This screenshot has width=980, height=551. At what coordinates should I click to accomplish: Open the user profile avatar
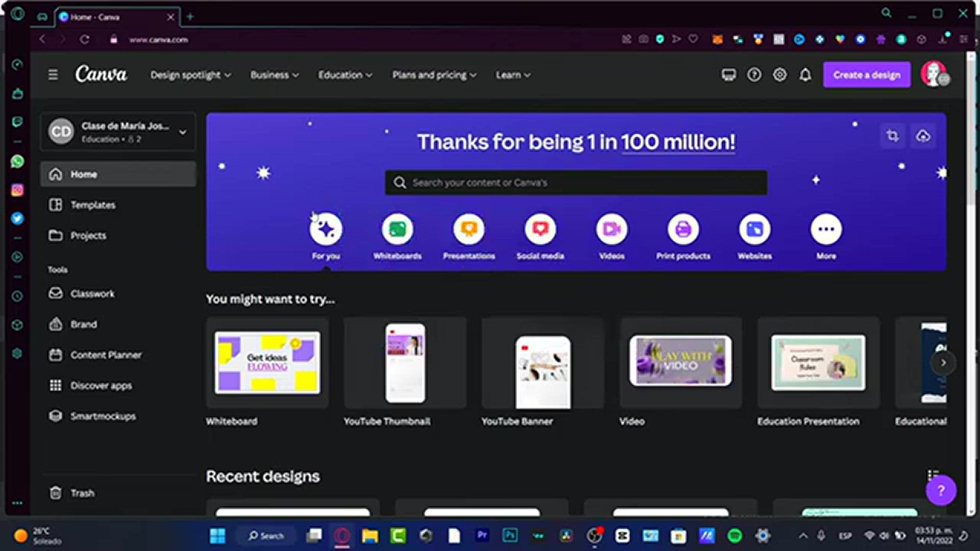tap(934, 74)
